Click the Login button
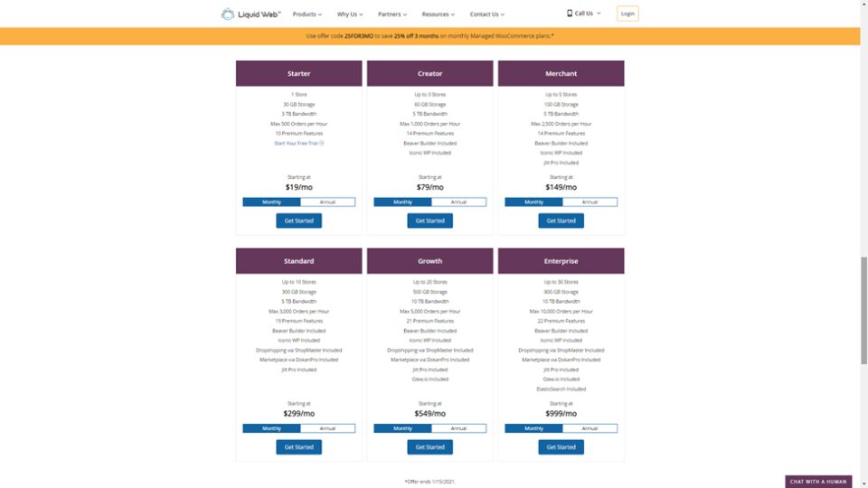868x488 pixels. [627, 14]
